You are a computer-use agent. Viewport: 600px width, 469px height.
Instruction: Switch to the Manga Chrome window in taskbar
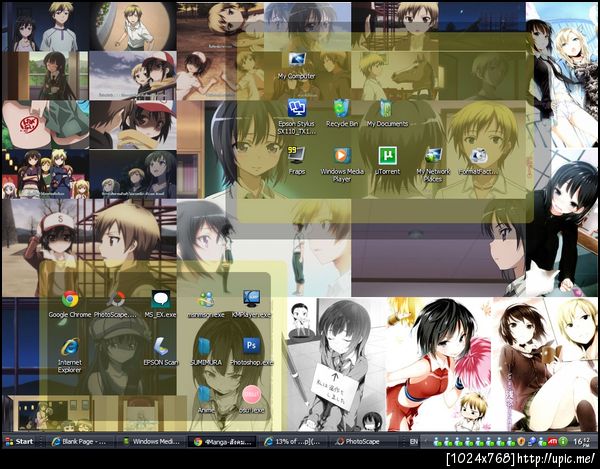tap(223, 441)
